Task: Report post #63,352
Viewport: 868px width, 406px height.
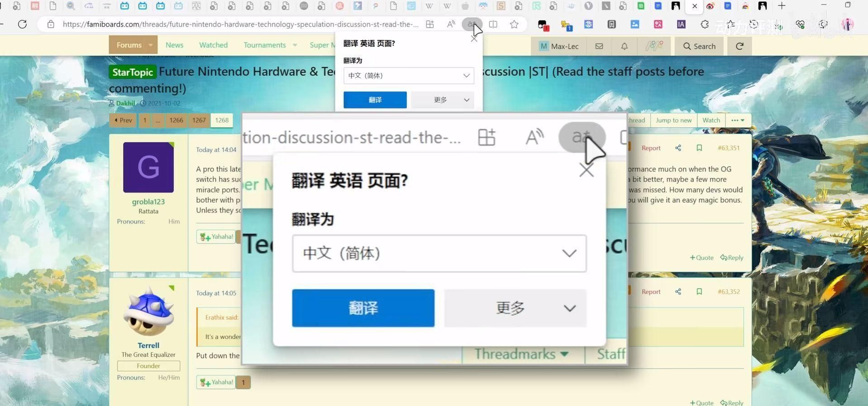Action: pos(651,291)
